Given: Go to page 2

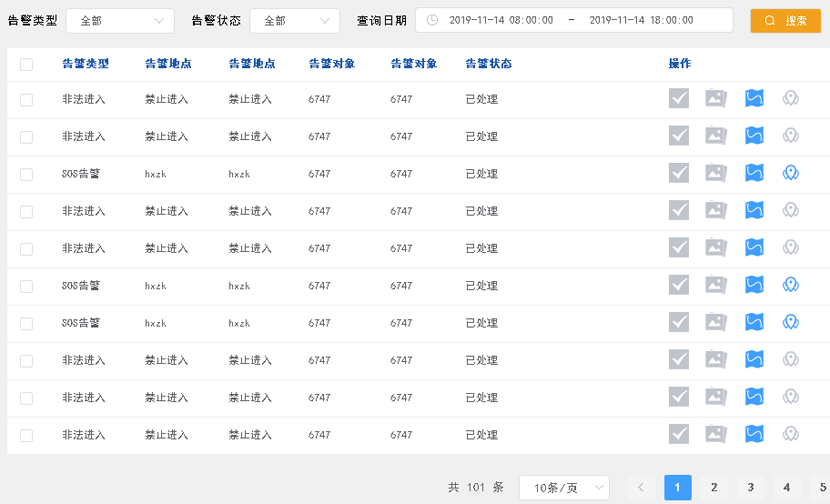Looking at the screenshot, I should coord(714,488).
